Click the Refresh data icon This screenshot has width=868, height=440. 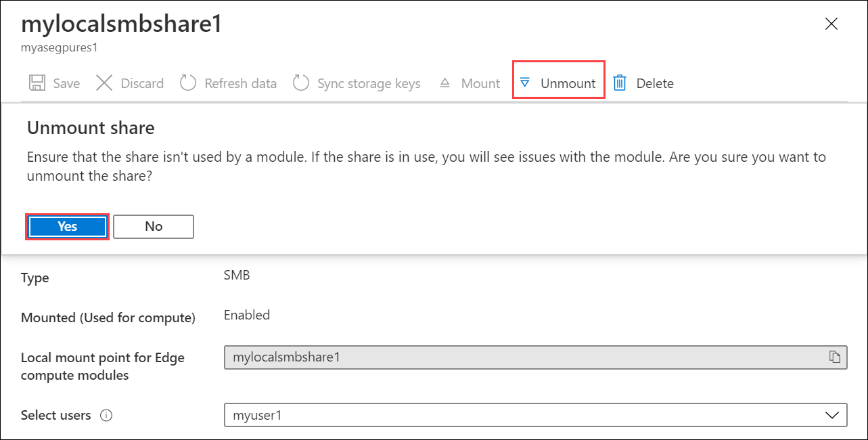187,83
